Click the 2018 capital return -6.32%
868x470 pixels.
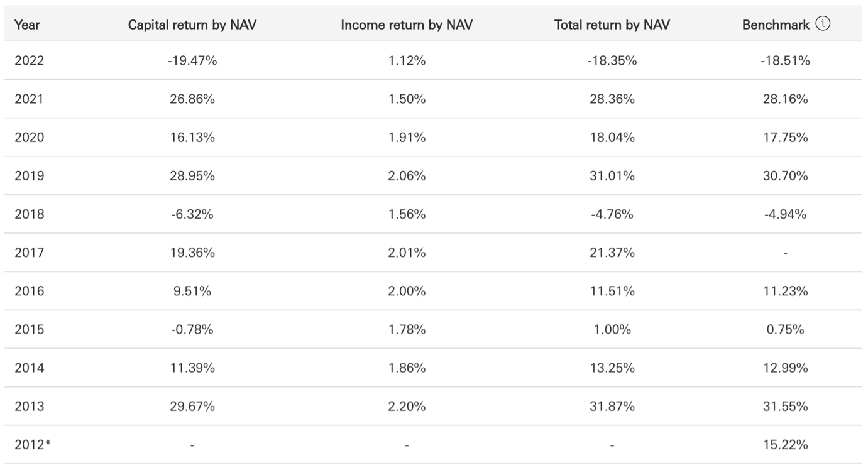[x=192, y=214]
